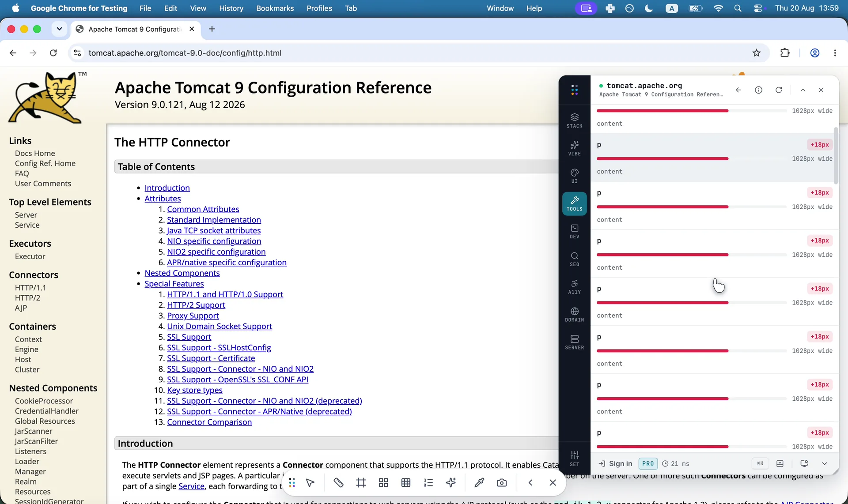848x504 pixels.
Task: Close the floating toolbar
Action: pos(553,483)
